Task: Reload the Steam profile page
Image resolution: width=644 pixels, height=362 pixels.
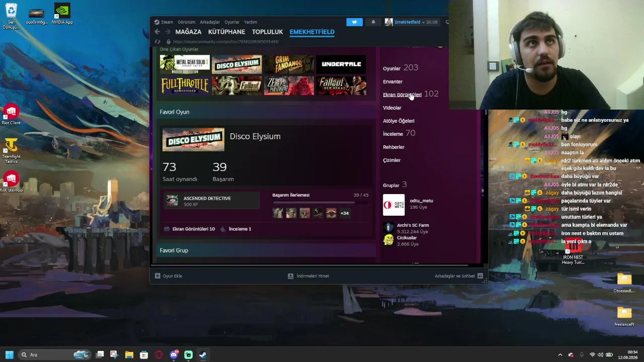Action: pyautogui.click(x=157, y=42)
